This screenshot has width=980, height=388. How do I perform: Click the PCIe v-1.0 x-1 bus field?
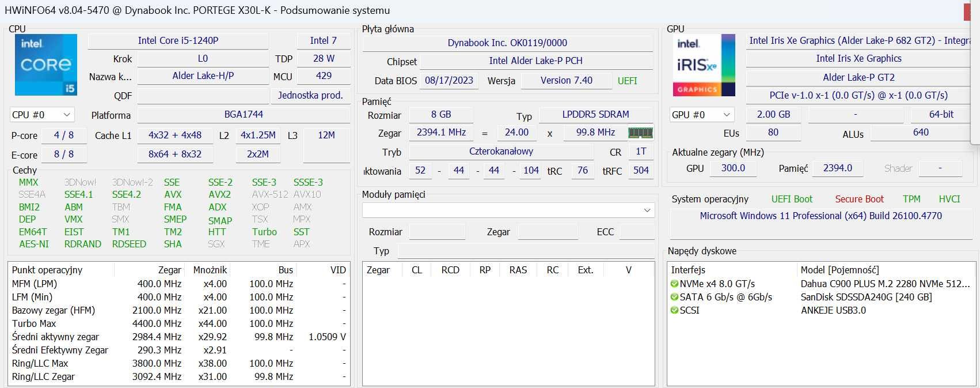pos(859,95)
